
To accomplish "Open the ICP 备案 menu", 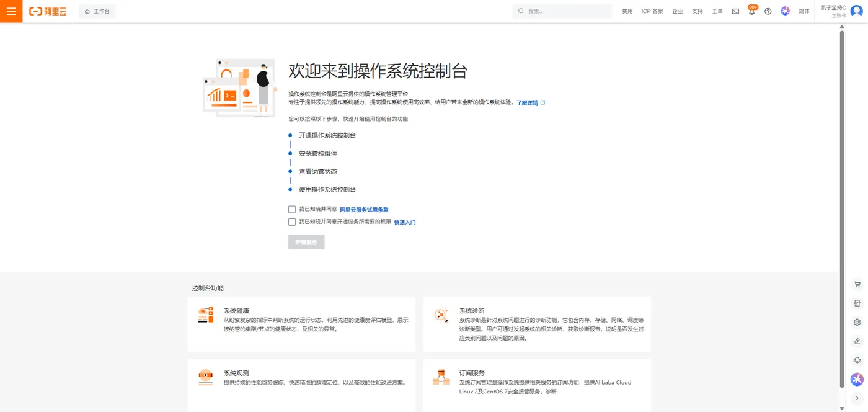I will [652, 11].
